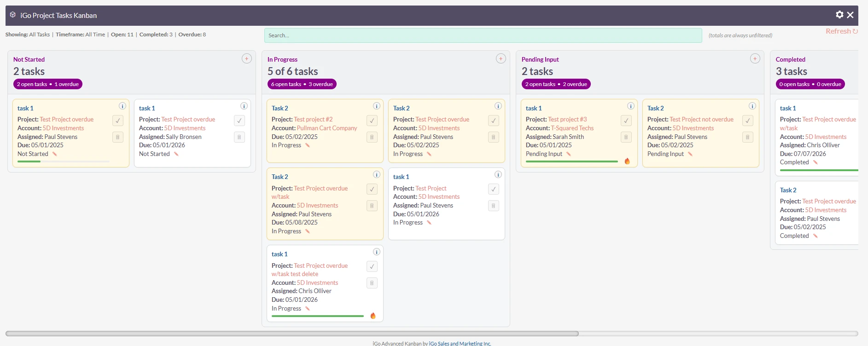Tick the complete checkbox on Chris Olliver's In Progress task
This screenshot has height=346, width=868.
click(372, 266)
